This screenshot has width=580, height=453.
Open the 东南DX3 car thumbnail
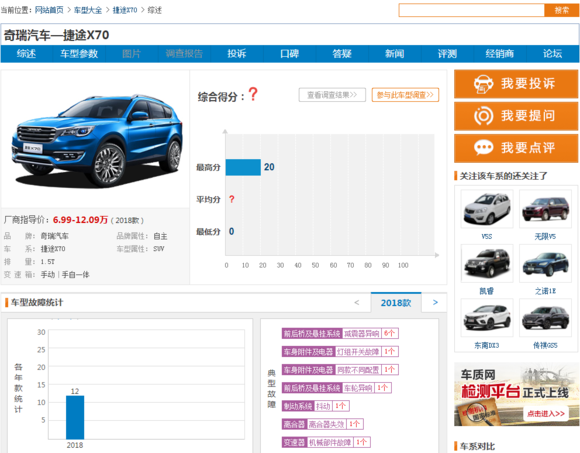coord(487,318)
